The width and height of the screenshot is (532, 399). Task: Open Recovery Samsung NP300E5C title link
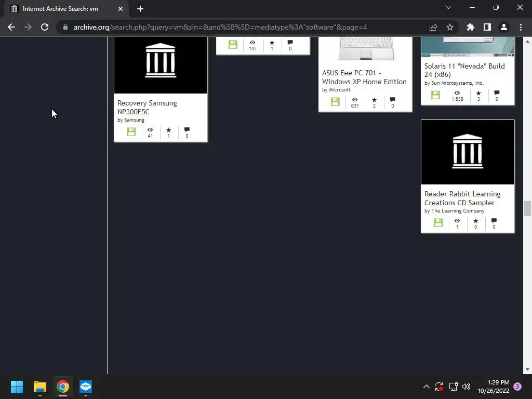click(x=147, y=107)
